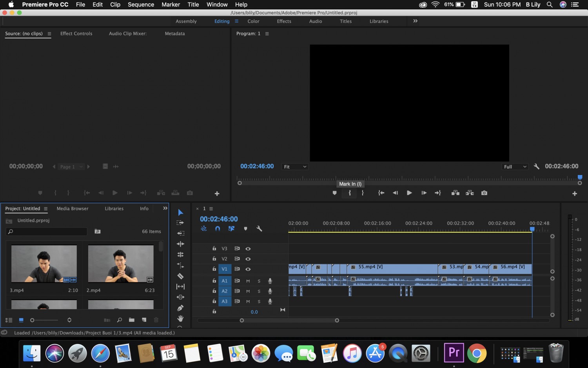Image resolution: width=588 pixels, height=368 pixels.
Task: Switch to the Effects workspace
Action: 284,21
